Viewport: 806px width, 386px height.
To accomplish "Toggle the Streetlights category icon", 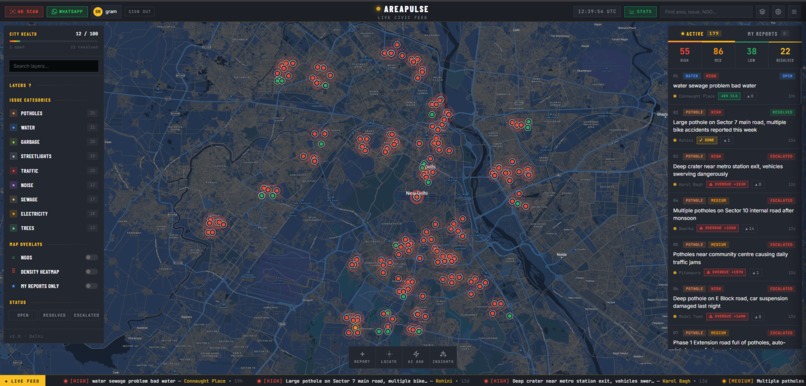I will tap(14, 156).
